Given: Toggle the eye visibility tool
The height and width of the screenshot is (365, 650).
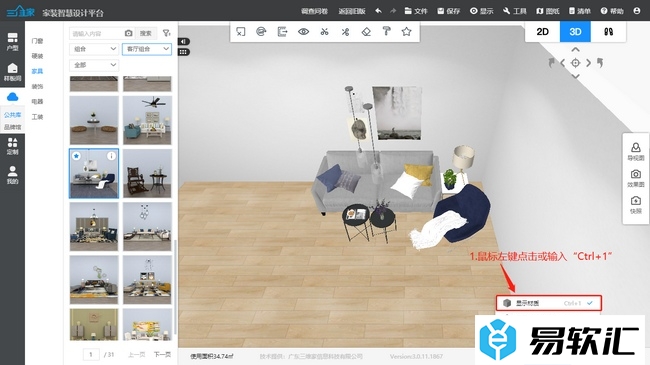Looking at the screenshot, I should click(x=303, y=32).
